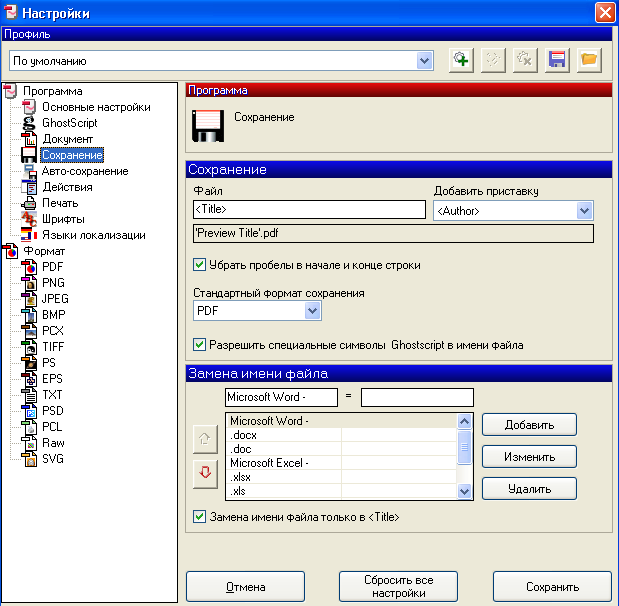This screenshot has width=619, height=606.
Task: Select the Microsoft Excel - list row
Action: pyautogui.click(x=342, y=463)
